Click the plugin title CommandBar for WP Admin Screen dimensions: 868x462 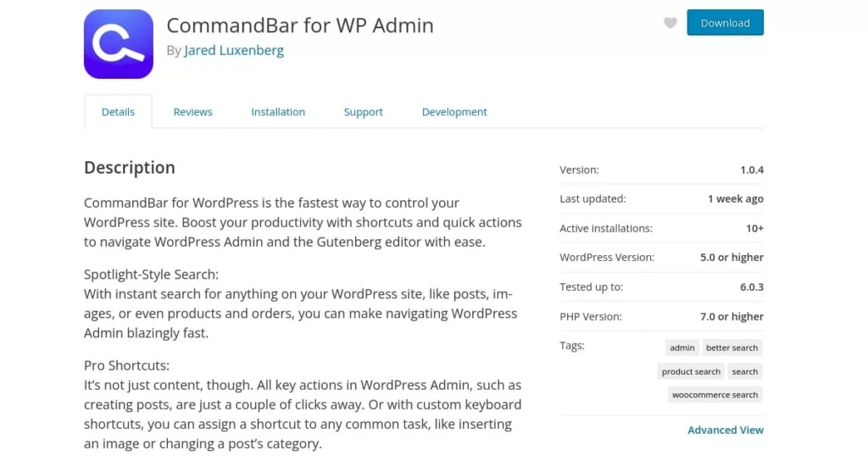pyautogui.click(x=300, y=25)
